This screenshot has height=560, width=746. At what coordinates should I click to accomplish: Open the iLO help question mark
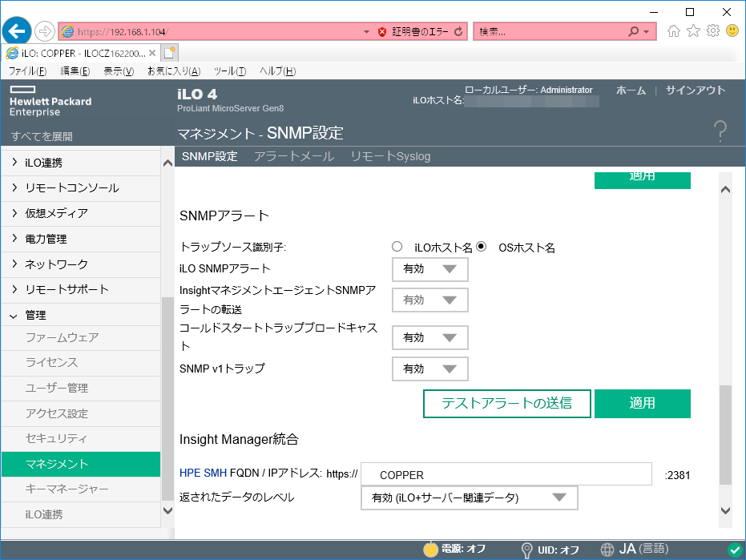pyautogui.click(x=720, y=131)
